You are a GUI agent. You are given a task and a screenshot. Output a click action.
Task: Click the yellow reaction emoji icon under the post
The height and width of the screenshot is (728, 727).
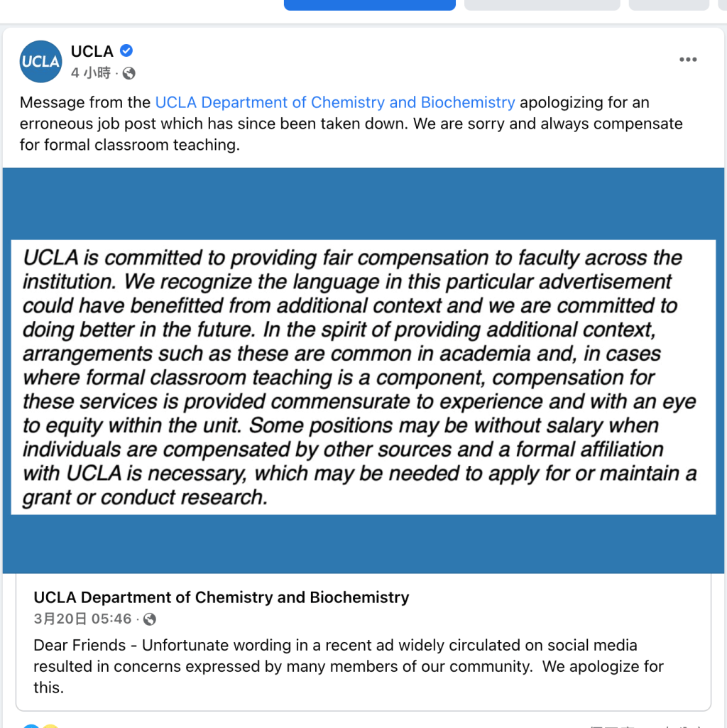point(50,726)
